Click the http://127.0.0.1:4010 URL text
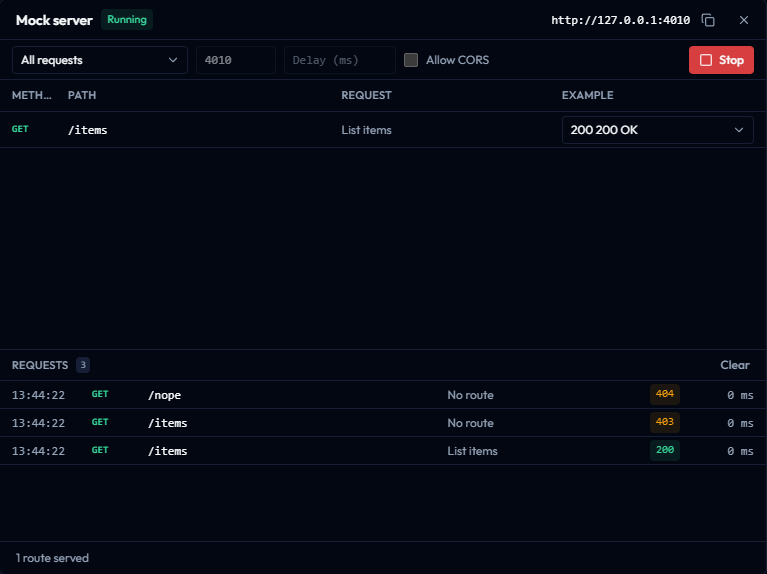The image size is (767, 574). (x=620, y=20)
